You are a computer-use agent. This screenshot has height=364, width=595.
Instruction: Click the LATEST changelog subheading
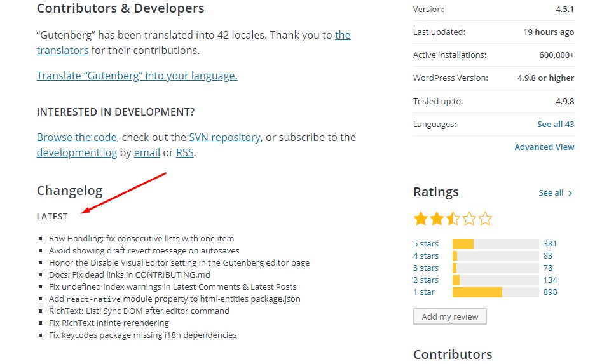(x=52, y=217)
